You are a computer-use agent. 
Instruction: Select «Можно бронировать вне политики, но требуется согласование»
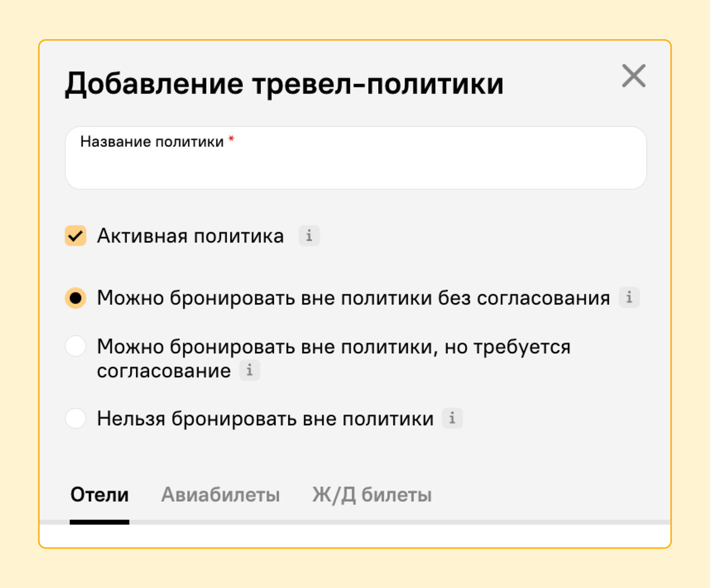click(75, 346)
